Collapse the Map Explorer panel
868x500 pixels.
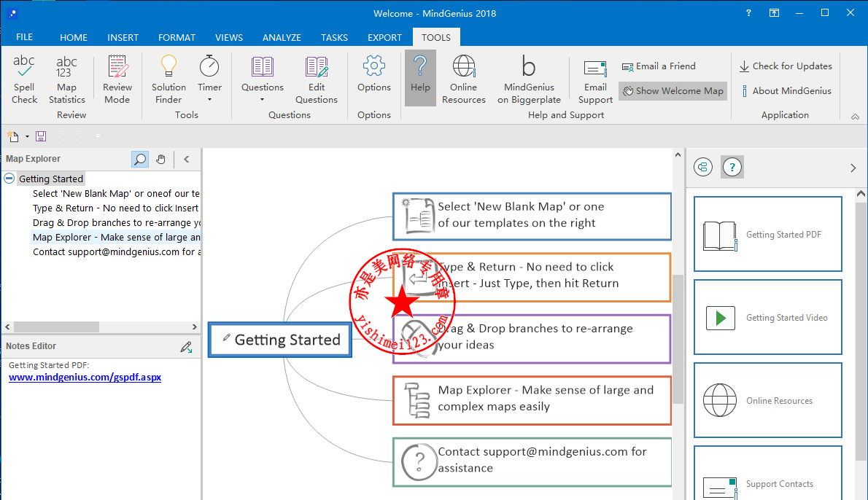coord(187,160)
